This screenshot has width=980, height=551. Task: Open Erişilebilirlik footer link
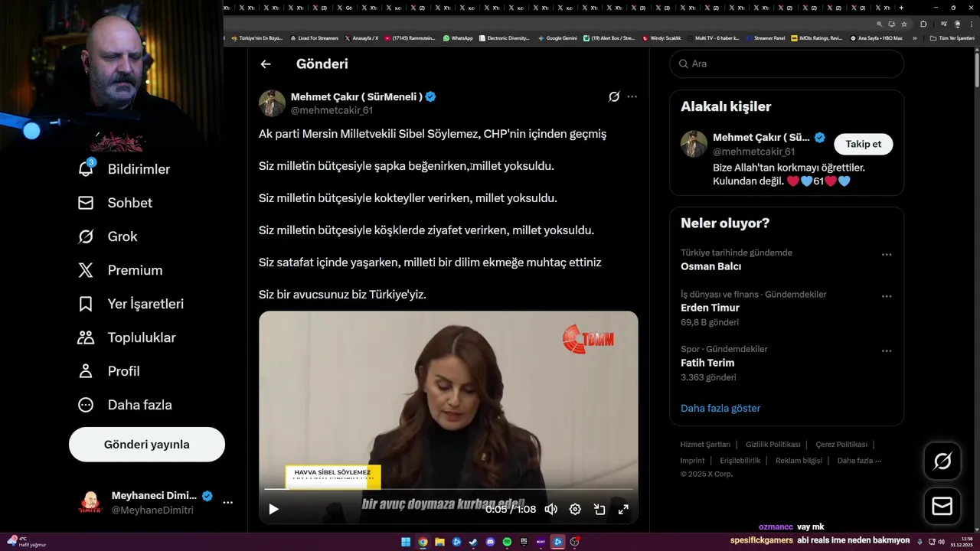[740, 461]
